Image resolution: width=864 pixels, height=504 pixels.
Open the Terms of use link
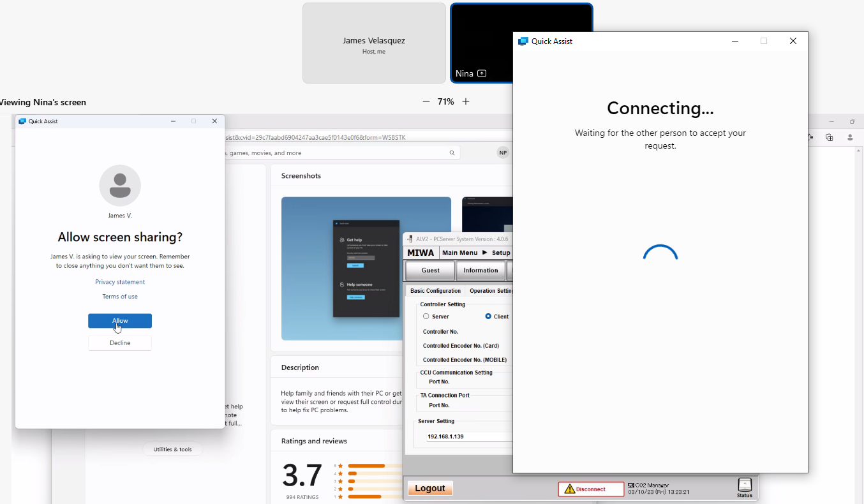pos(120,297)
